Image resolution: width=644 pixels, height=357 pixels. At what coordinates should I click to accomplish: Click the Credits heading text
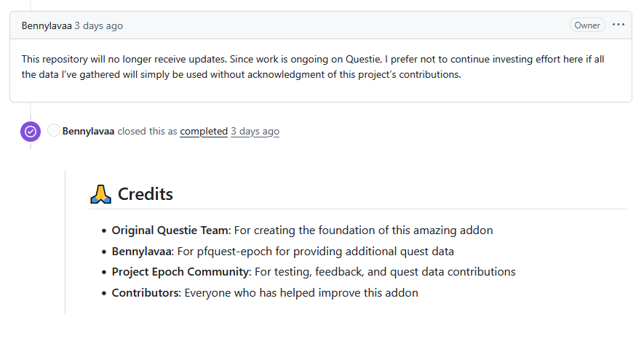click(146, 194)
